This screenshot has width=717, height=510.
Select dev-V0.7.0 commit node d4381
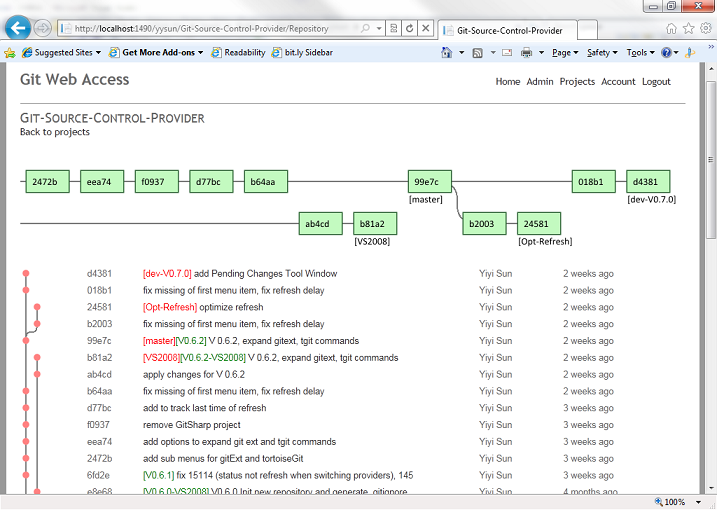click(x=648, y=182)
